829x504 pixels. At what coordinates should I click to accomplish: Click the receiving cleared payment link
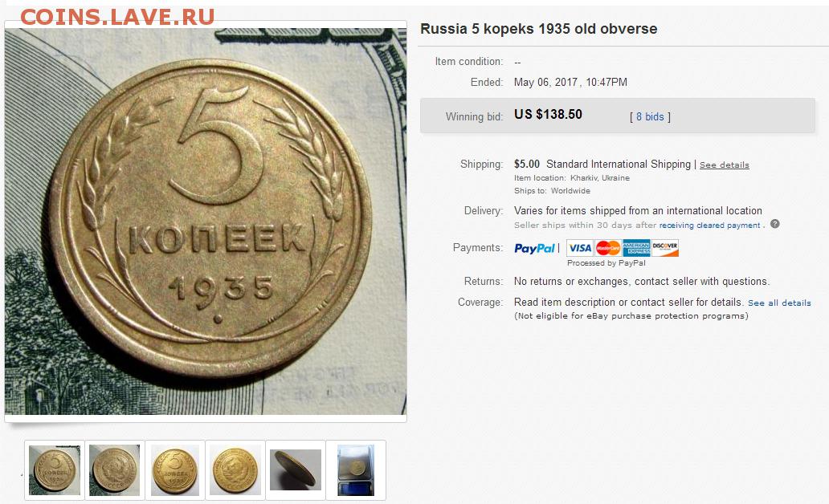tap(709, 225)
